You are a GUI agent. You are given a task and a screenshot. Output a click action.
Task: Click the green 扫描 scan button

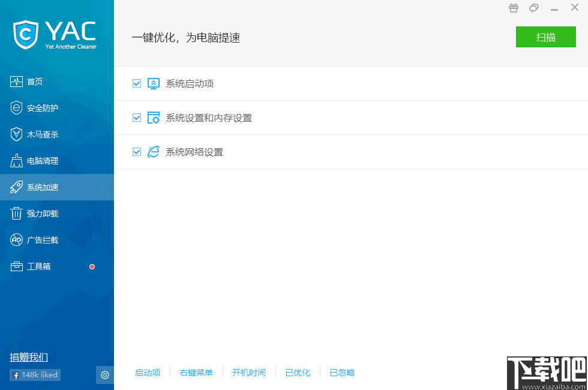click(x=545, y=37)
